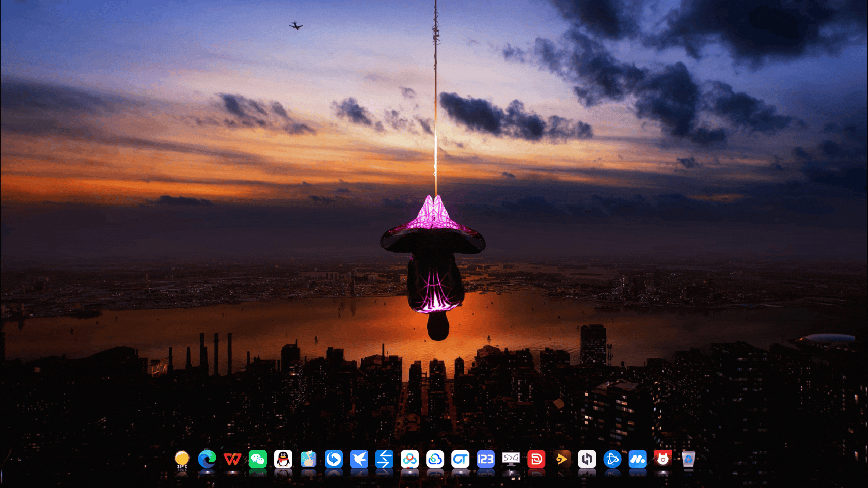The width and height of the screenshot is (868, 488).
Task: Open the 123 cloud drive icon
Action: pos(485,459)
